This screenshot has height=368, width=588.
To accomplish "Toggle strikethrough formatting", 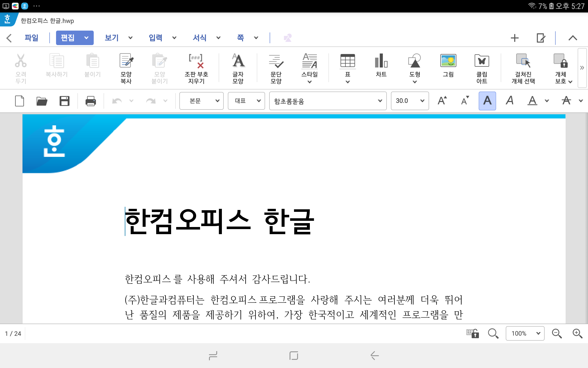I will (x=566, y=101).
